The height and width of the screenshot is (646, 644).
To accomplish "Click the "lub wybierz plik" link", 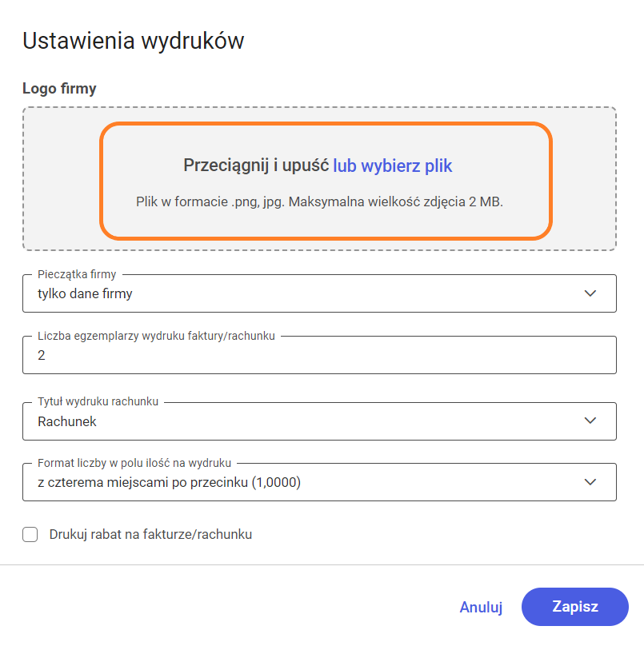I will 393,166.
